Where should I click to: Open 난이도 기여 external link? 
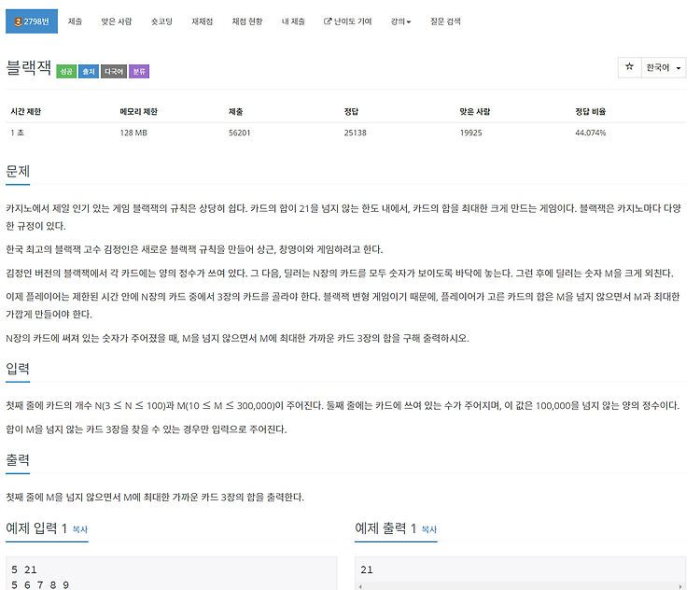click(348, 21)
